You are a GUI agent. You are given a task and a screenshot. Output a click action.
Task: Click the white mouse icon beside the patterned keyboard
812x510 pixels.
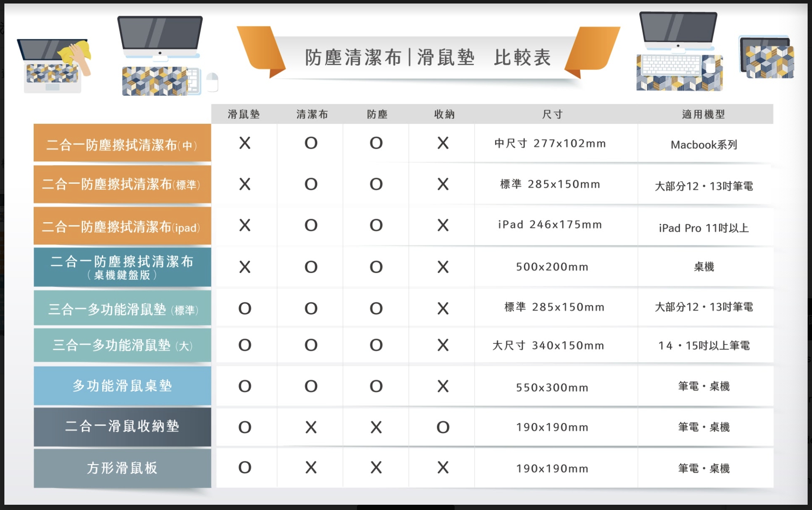point(212,82)
